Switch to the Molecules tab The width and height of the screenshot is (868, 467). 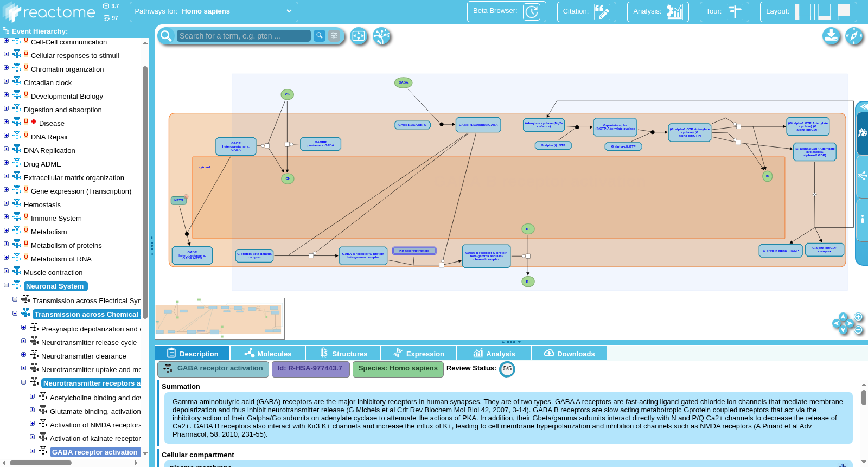pyautogui.click(x=268, y=353)
